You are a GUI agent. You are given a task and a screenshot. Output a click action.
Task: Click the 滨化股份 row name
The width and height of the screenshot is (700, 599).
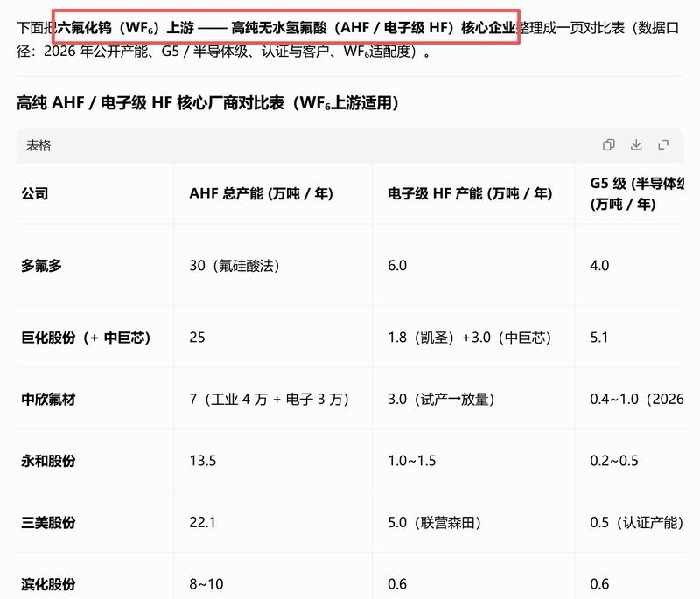click(48, 583)
